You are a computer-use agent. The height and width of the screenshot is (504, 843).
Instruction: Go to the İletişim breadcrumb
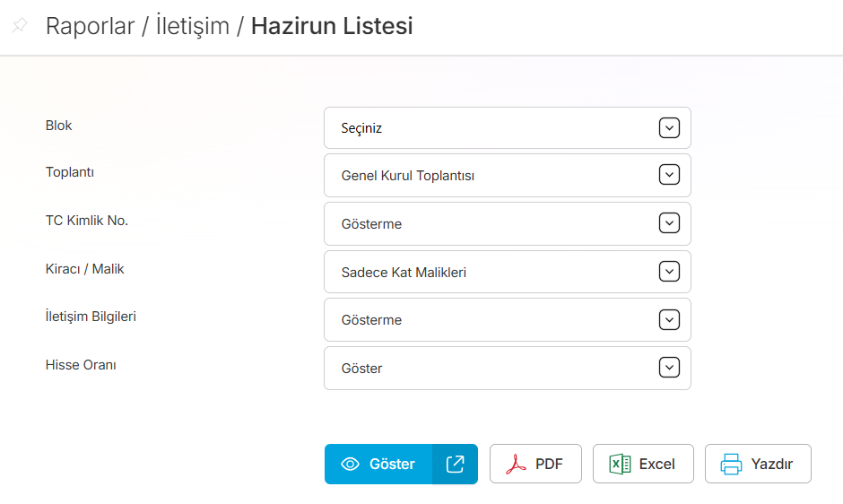point(193,26)
